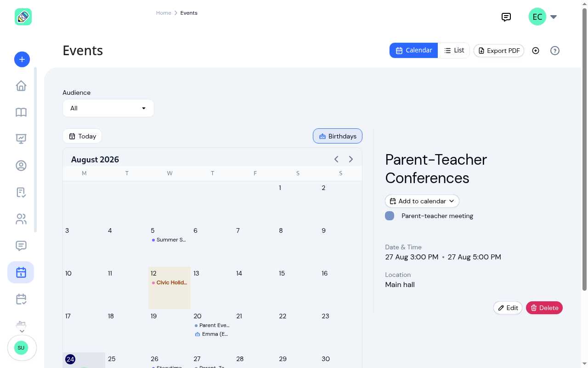Open the Summer S... event on August 5
The width and height of the screenshot is (588, 368).
pyautogui.click(x=169, y=240)
